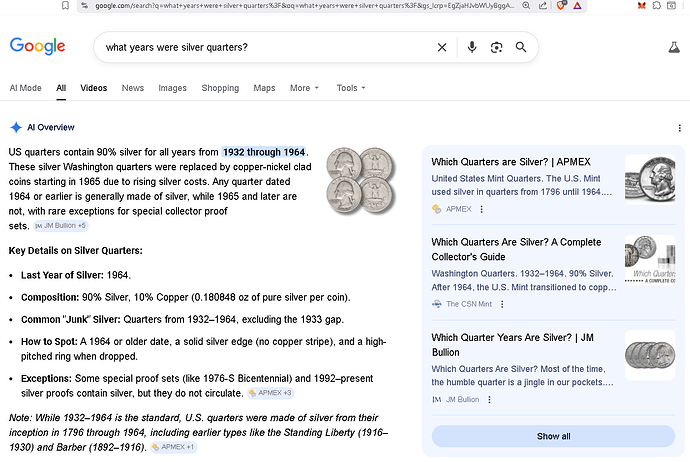Click the silver quarters image in AI Overview
This screenshot has height=462, width=690.
[x=361, y=182]
